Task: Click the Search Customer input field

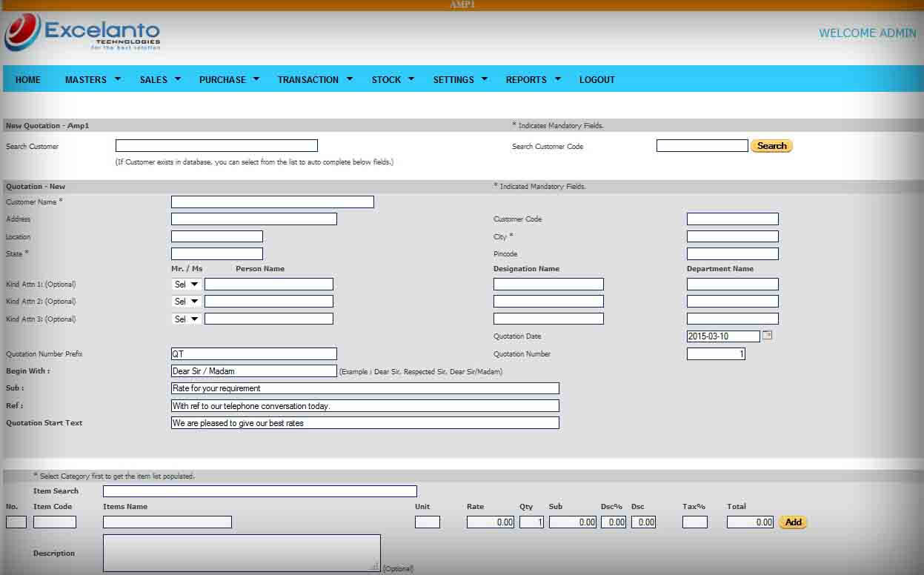Action: coord(216,145)
